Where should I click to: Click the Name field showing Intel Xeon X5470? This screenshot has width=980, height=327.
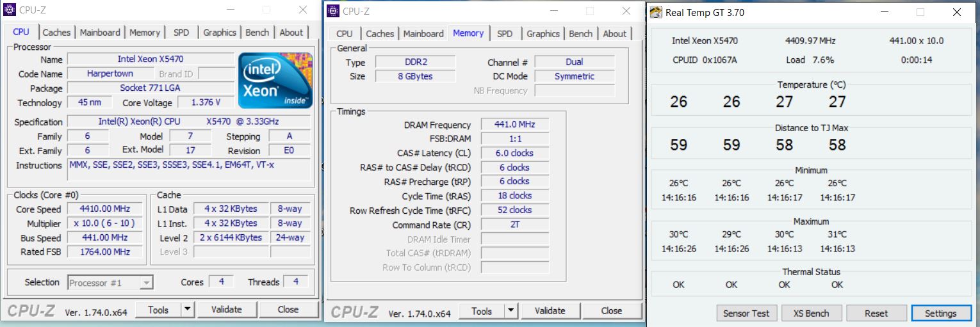point(151,59)
